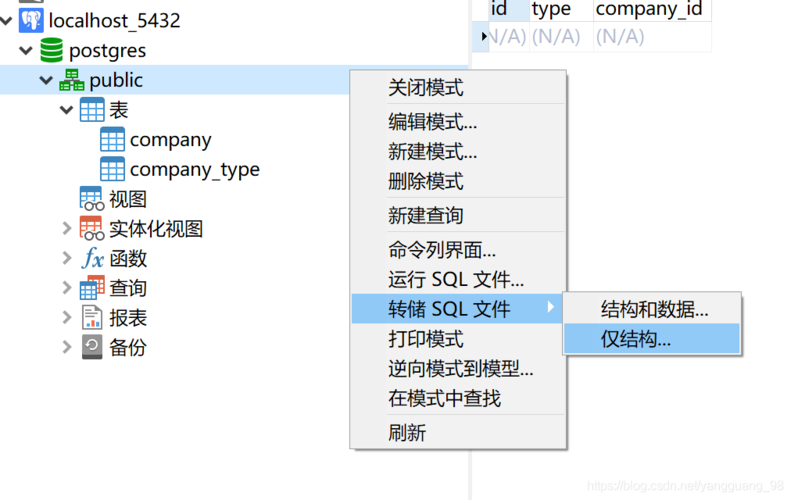The image size is (791, 500).
Task: Click the (N/A) cell under type
Action: coord(561,36)
